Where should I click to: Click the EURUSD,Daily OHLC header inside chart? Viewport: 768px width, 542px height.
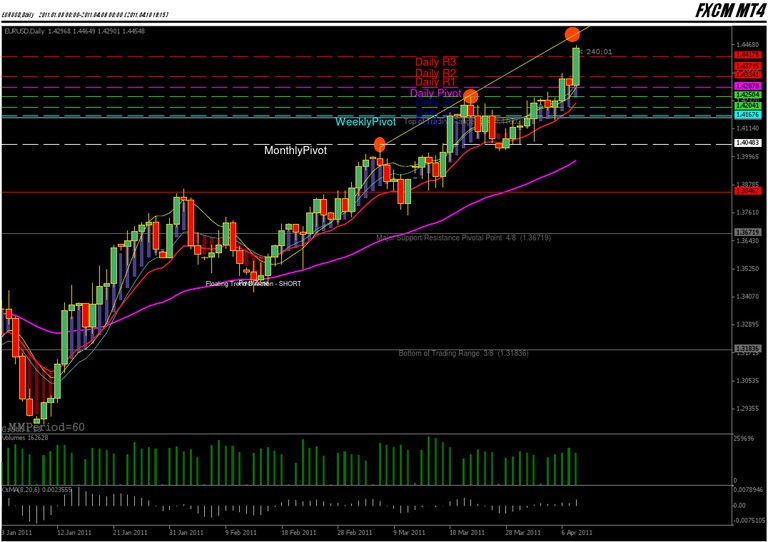coord(74,31)
